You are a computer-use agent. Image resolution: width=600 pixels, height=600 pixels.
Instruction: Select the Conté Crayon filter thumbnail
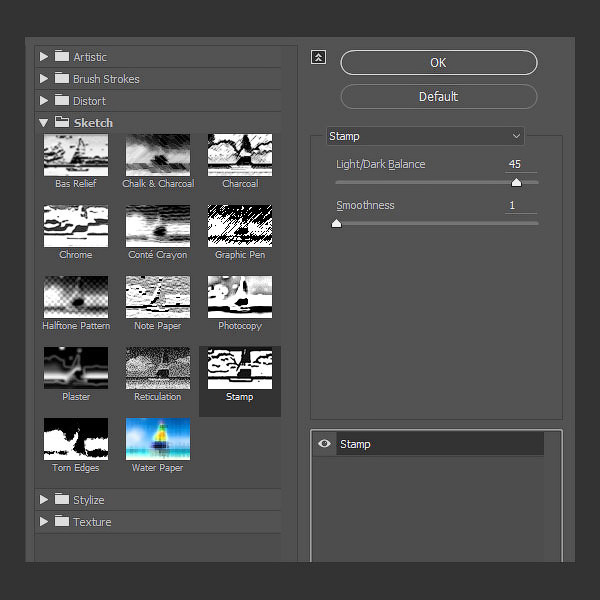(x=158, y=226)
